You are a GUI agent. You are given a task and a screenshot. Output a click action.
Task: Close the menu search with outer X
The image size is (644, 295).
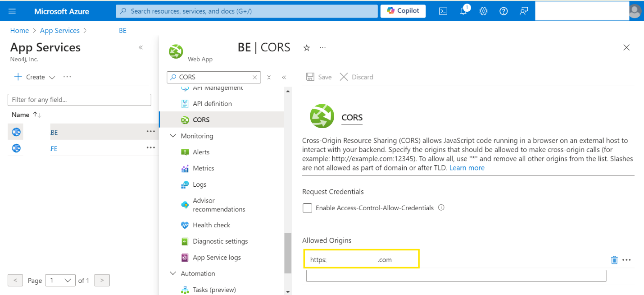[269, 78]
